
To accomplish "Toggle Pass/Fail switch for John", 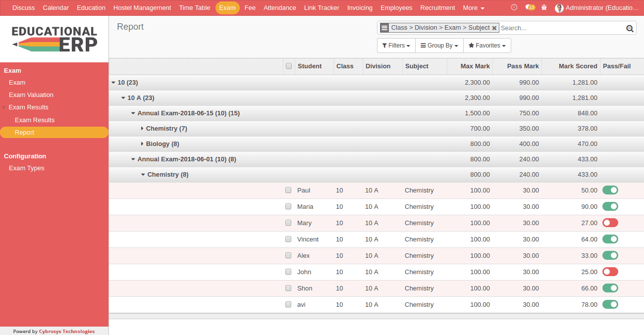I will click(610, 272).
